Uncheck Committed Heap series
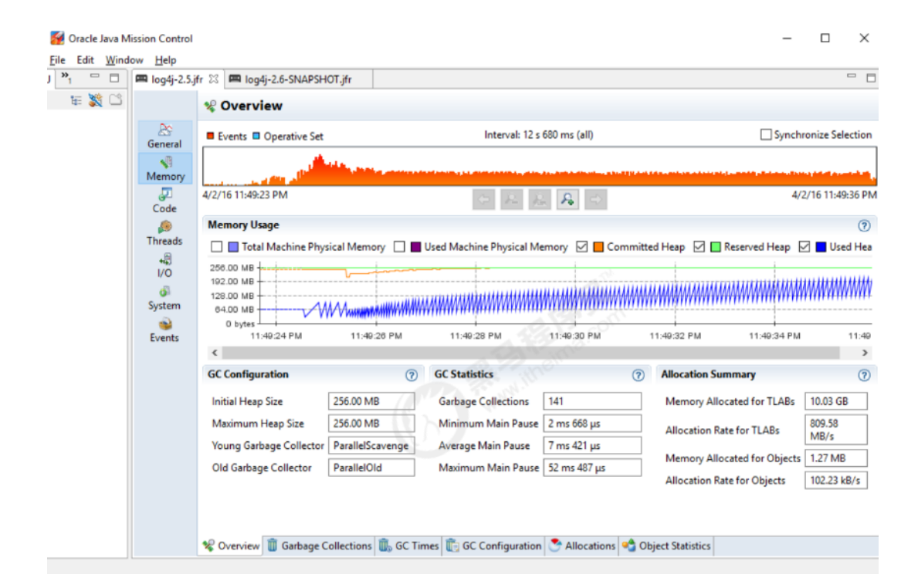 581,247
